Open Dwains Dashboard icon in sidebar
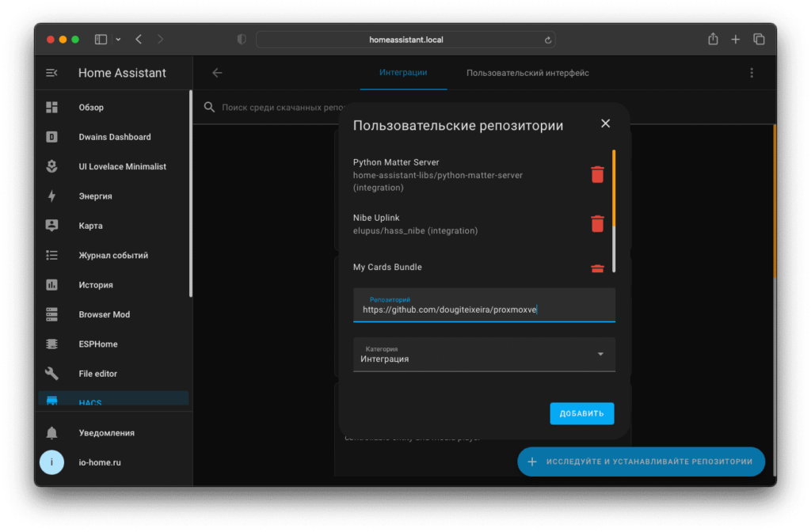 [51, 137]
